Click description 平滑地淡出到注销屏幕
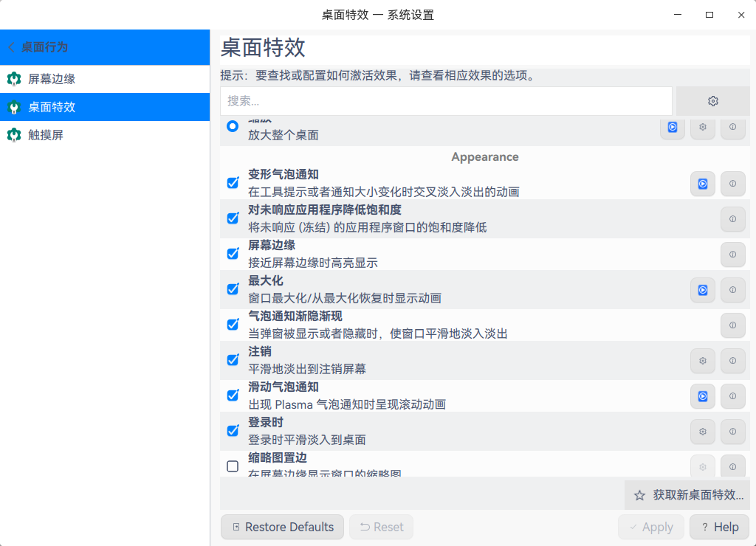Image resolution: width=756 pixels, height=546 pixels. pos(306,369)
